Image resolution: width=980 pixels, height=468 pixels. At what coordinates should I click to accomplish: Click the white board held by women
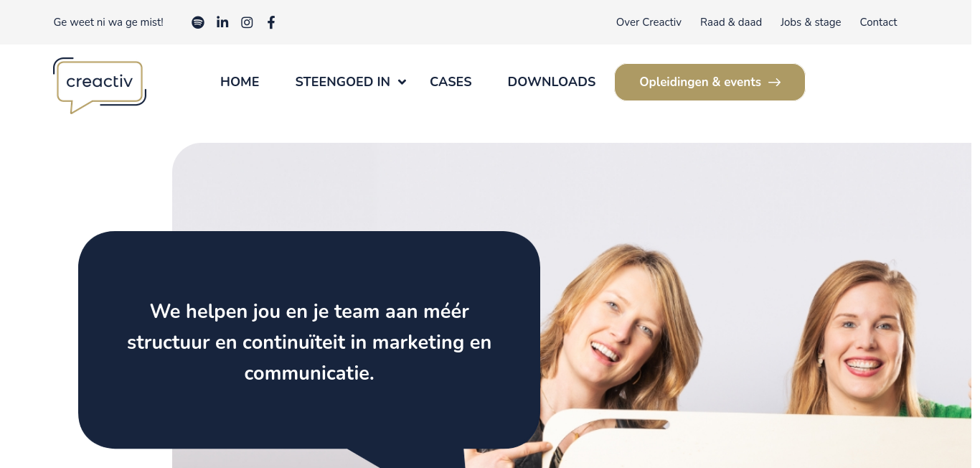(x=760, y=439)
